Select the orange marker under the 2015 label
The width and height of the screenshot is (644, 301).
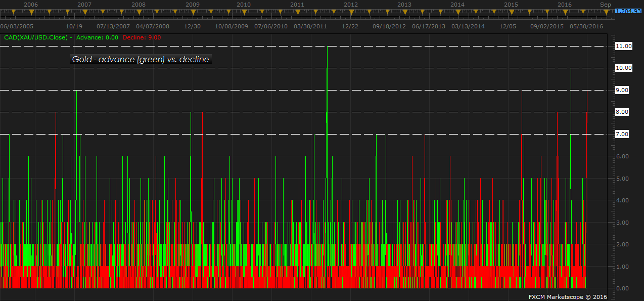click(x=511, y=11)
